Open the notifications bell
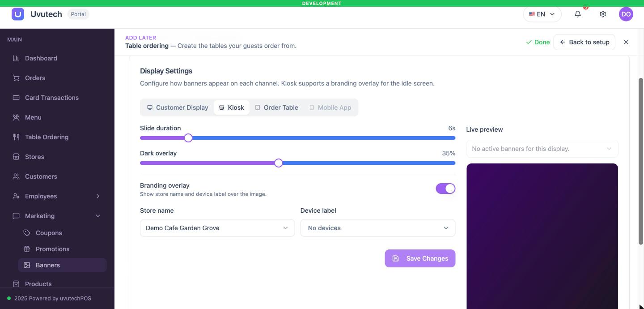This screenshot has height=309, width=644. click(578, 14)
